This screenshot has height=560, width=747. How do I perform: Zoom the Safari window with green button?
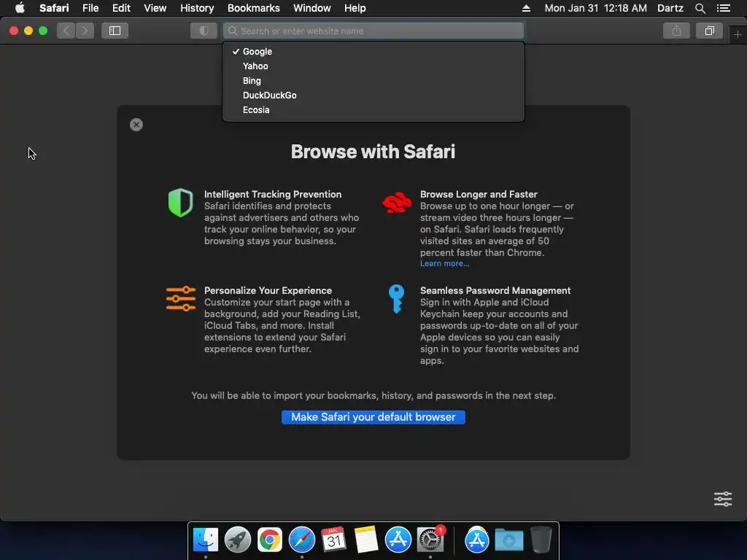click(x=43, y=31)
